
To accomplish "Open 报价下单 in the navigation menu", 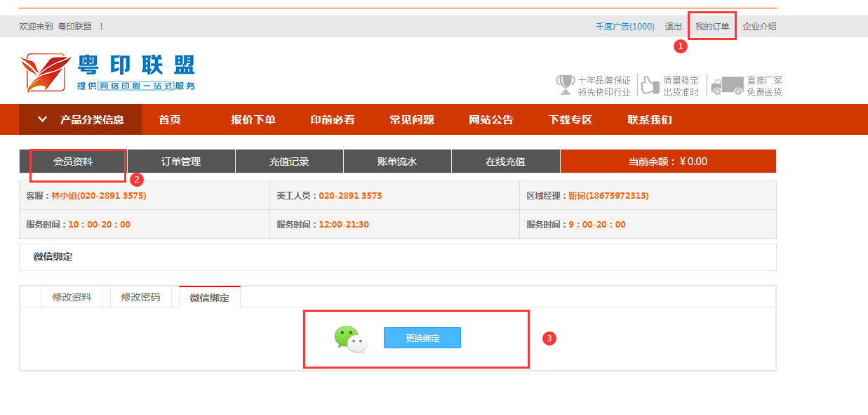I will pos(253,119).
